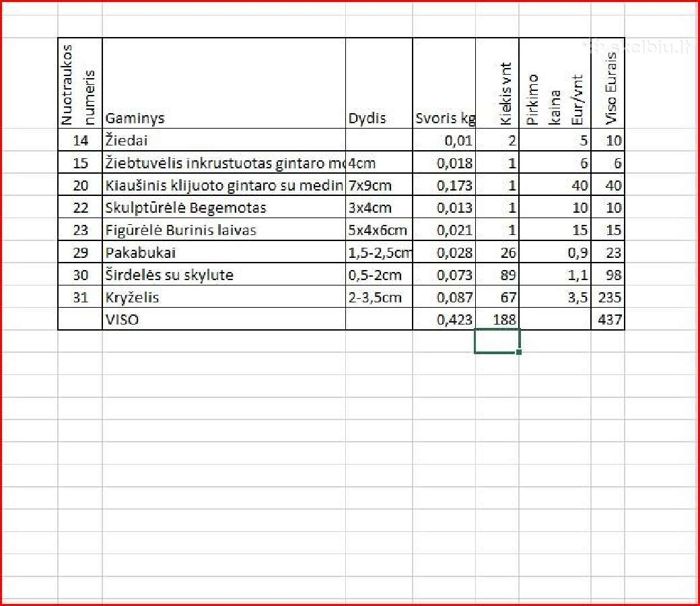Select the total value '235'

(x=608, y=297)
